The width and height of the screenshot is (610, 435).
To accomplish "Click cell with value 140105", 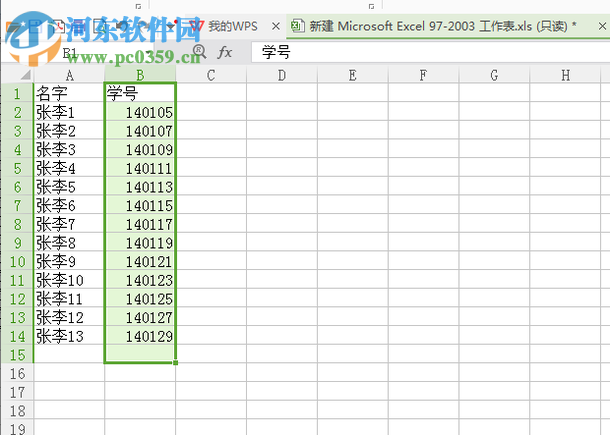I will [x=140, y=112].
